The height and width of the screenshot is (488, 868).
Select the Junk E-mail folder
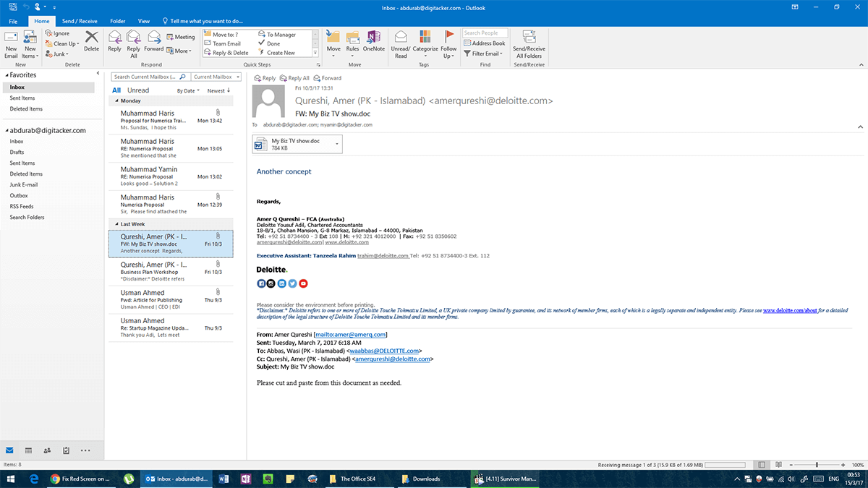[24, 184]
